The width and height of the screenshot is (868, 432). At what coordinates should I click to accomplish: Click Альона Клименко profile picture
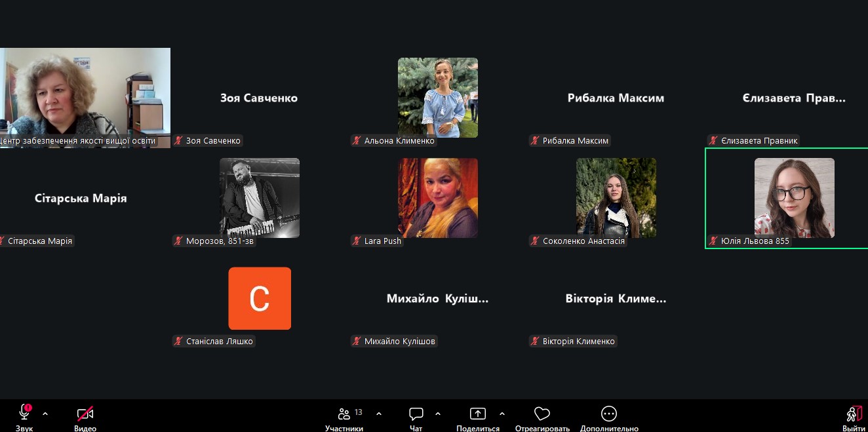pos(437,98)
